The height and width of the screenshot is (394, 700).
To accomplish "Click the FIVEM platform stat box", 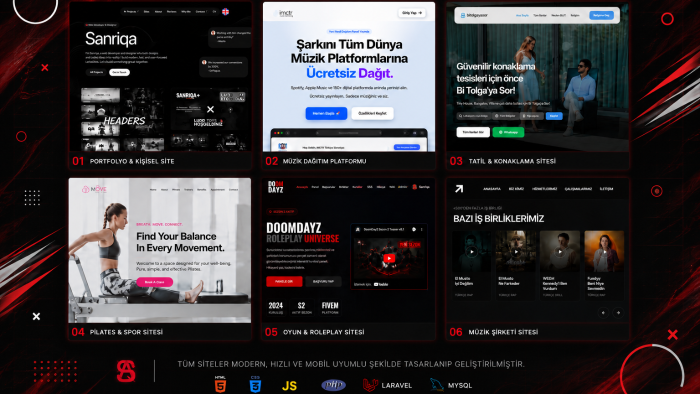I will [330, 307].
